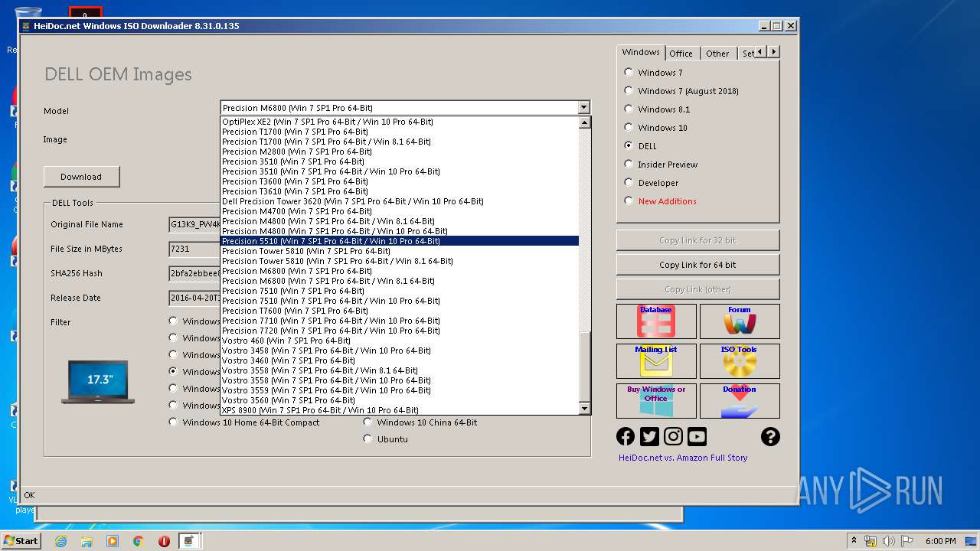This screenshot has height=551, width=980.
Task: Click the volume speaker tray icon
Action: click(x=889, y=541)
